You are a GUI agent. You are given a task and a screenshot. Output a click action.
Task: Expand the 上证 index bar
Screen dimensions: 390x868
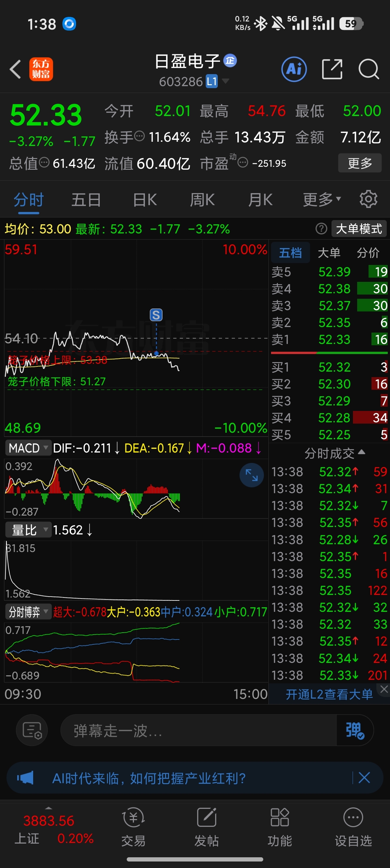[x=48, y=808]
